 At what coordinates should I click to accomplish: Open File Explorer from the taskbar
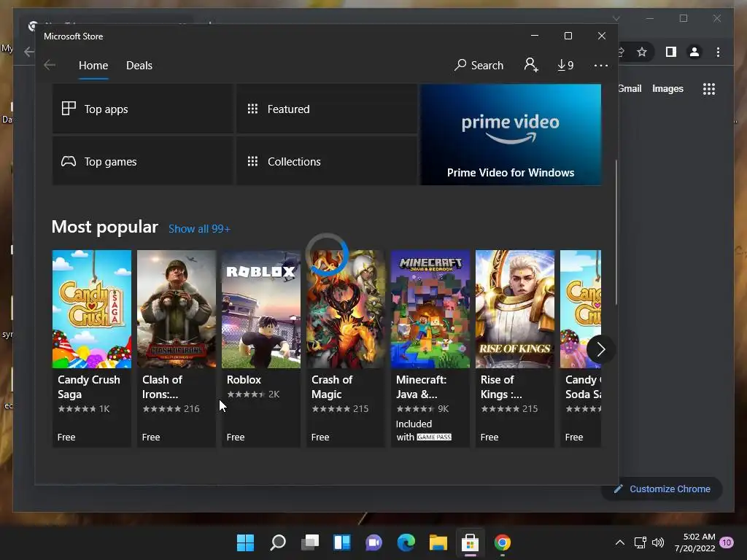click(x=438, y=542)
